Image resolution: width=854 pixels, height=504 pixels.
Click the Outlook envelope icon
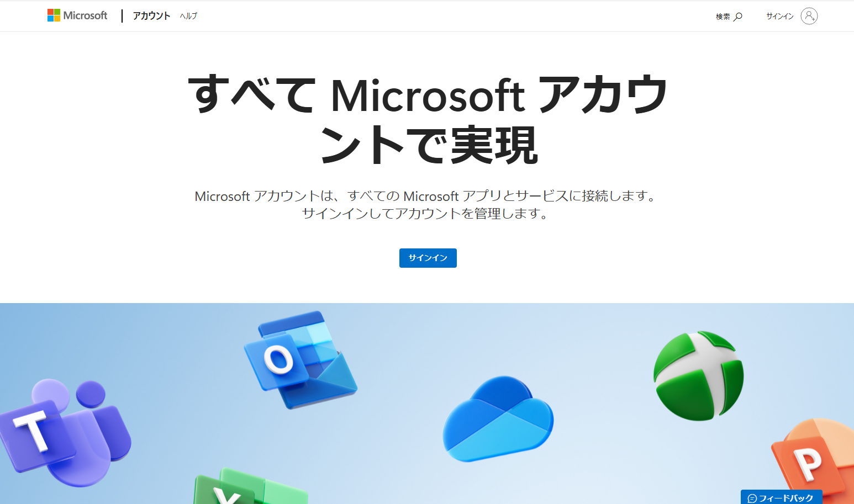(x=300, y=360)
